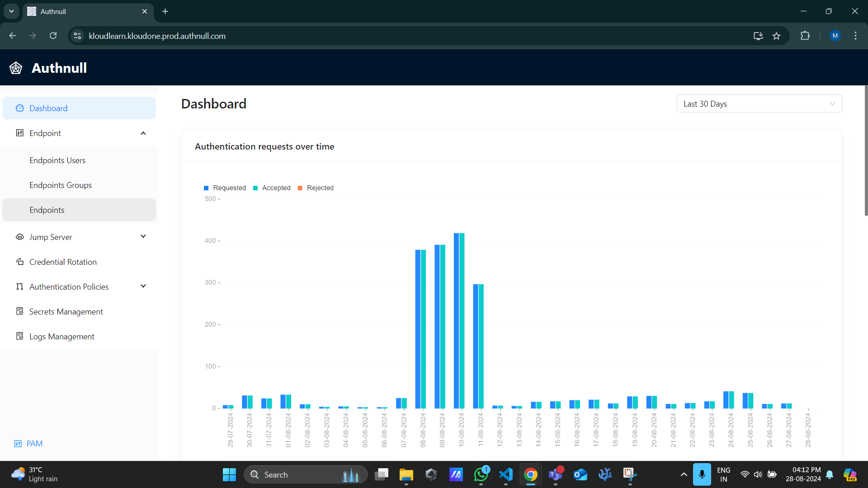Click the Jump Server sidebar icon

pos(20,237)
